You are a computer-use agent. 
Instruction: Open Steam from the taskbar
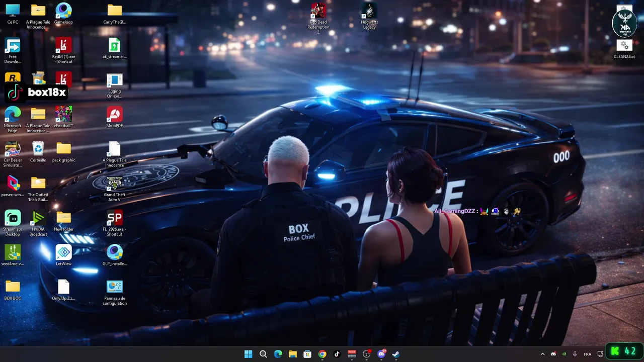coord(396,354)
